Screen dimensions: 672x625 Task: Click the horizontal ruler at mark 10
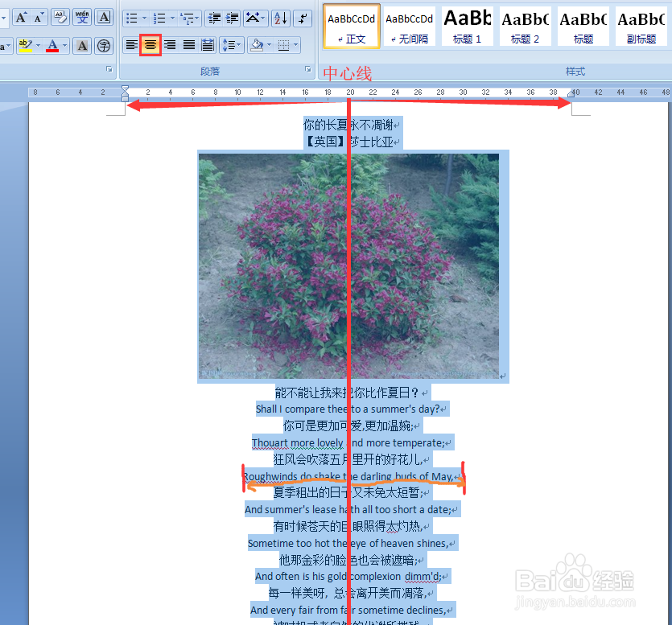point(237,93)
